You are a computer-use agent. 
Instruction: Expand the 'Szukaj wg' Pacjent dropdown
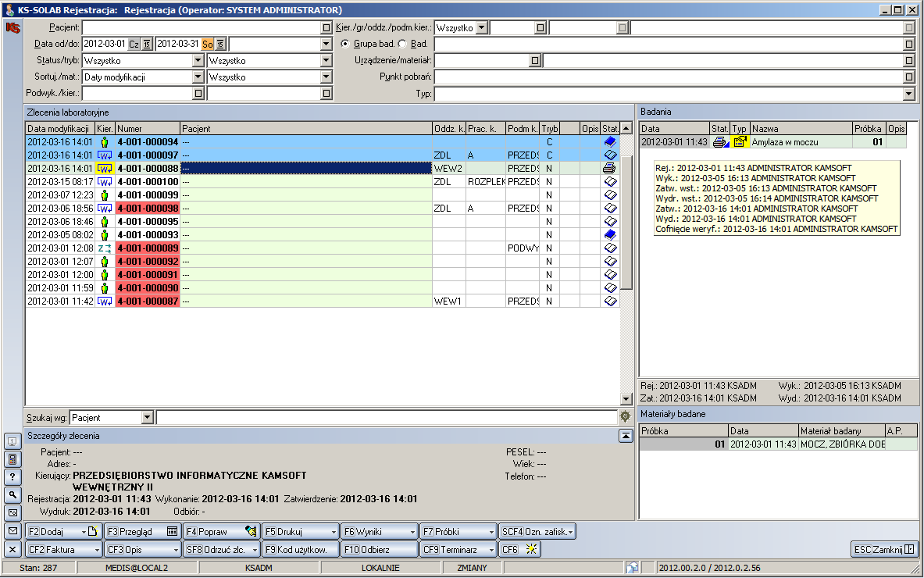[147, 418]
